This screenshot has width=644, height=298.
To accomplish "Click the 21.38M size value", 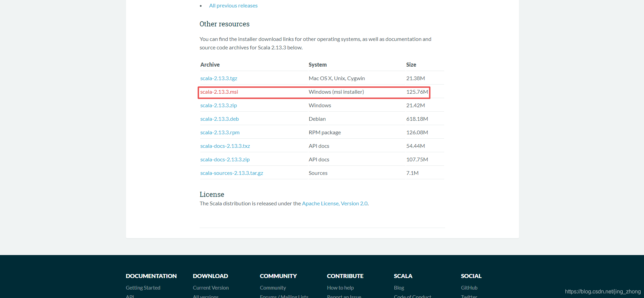I will click(416, 78).
